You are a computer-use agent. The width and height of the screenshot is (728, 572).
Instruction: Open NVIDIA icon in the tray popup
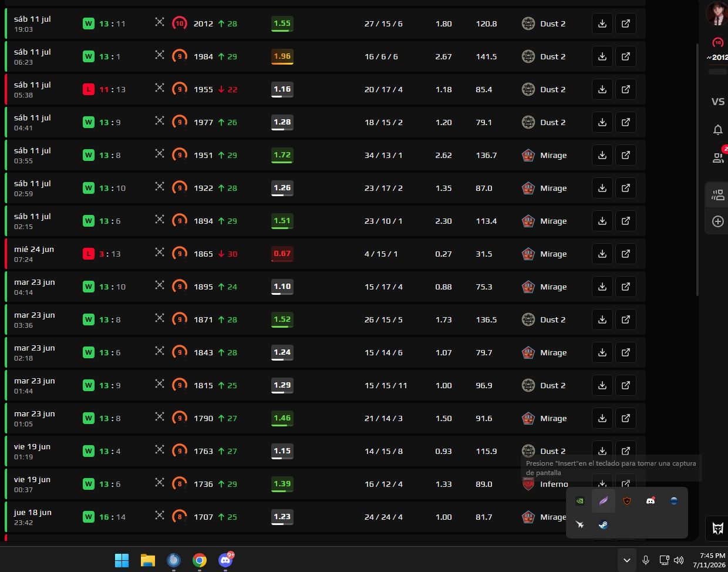click(x=579, y=501)
